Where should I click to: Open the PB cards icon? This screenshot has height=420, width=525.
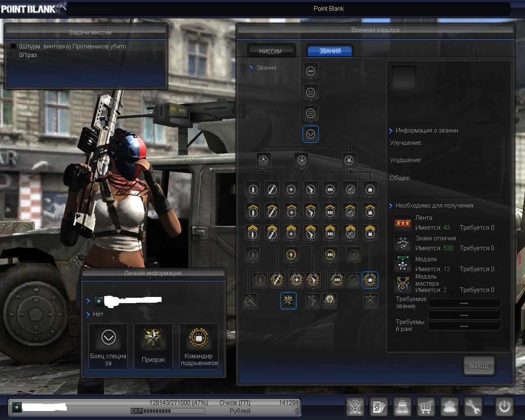379,407
